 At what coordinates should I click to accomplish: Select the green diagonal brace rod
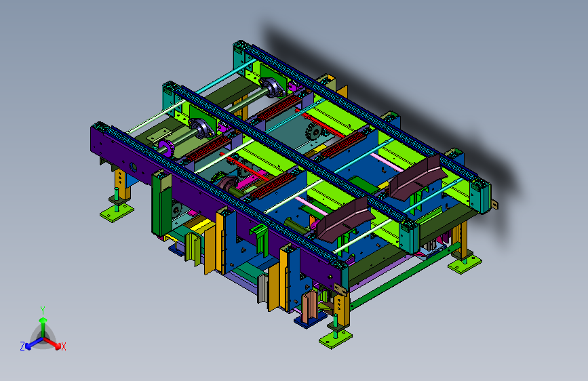(x=405, y=275)
